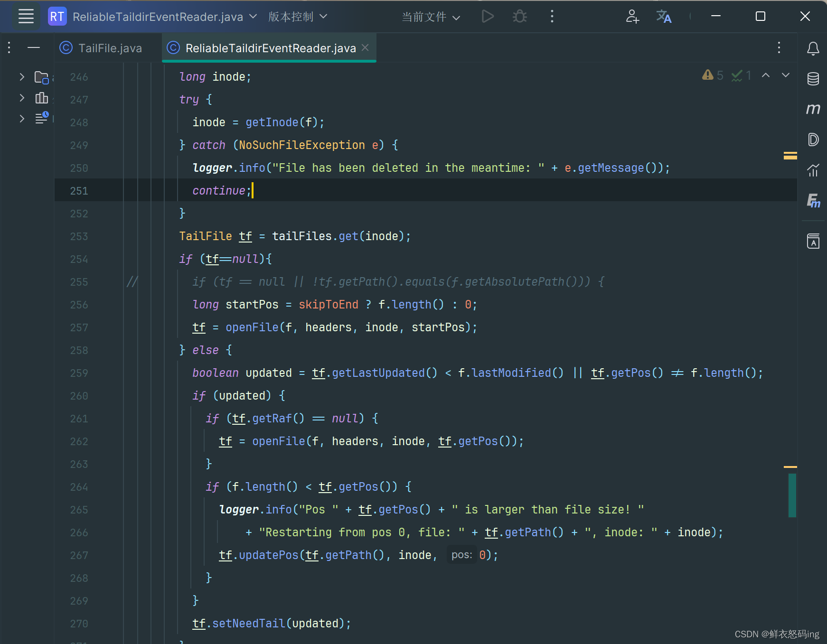The height and width of the screenshot is (644, 827).
Task: Open the 版本控制 version control dropdown
Action: click(x=298, y=17)
